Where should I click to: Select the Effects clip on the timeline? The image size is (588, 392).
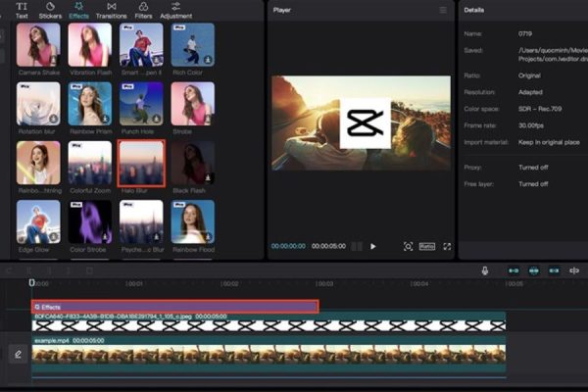[174, 307]
